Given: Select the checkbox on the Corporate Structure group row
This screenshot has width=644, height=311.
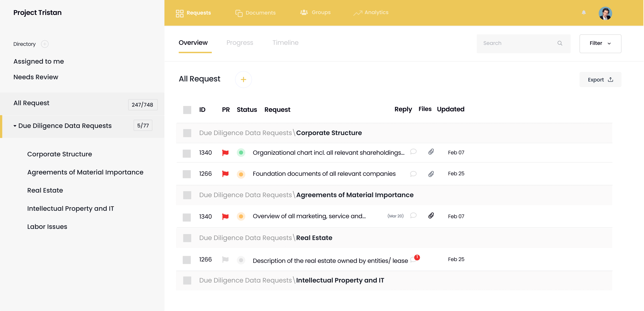Looking at the screenshot, I should tap(187, 133).
